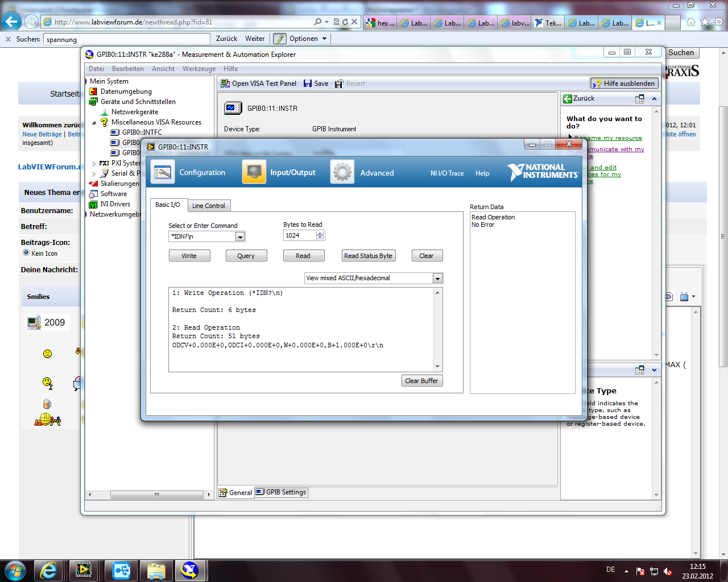Click the Save floppy disk icon
This screenshot has width=728, height=582.
308,84
